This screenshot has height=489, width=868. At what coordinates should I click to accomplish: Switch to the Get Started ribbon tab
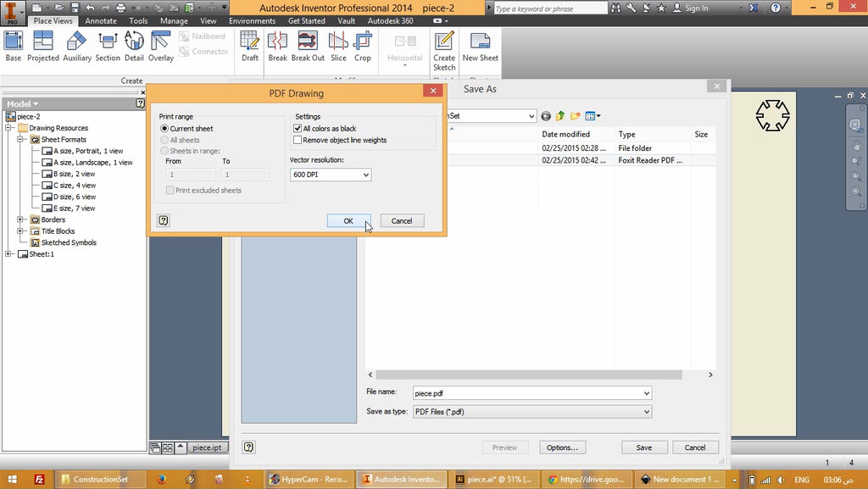click(306, 21)
